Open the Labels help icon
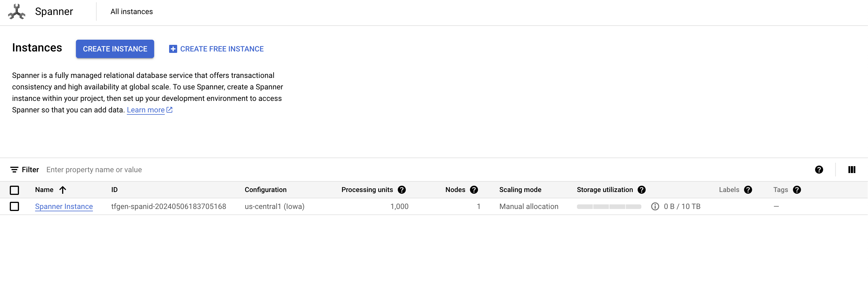The width and height of the screenshot is (868, 284). 748,190
